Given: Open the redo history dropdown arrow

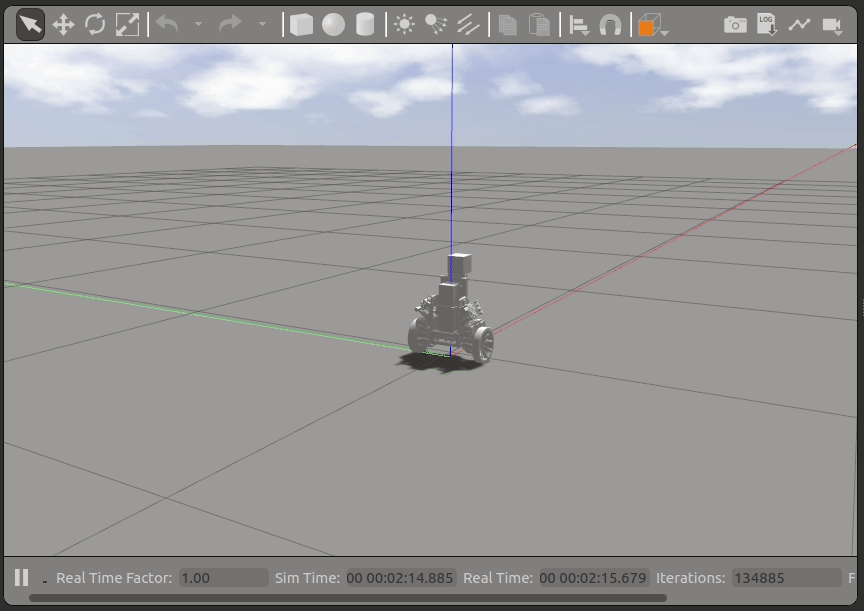Looking at the screenshot, I should click(262, 24).
